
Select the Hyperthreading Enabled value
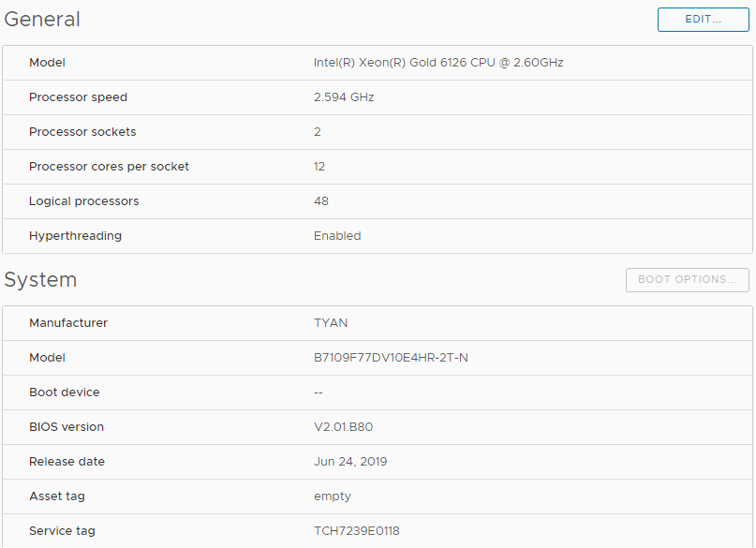(337, 236)
